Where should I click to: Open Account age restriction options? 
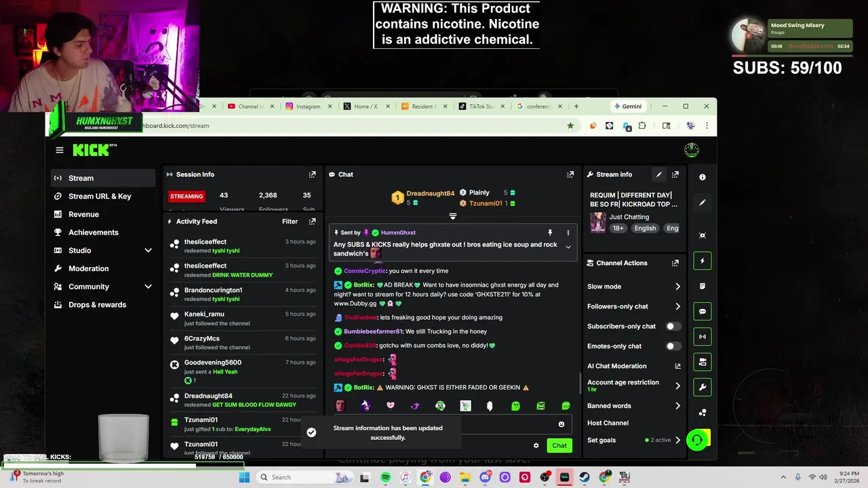(633, 386)
